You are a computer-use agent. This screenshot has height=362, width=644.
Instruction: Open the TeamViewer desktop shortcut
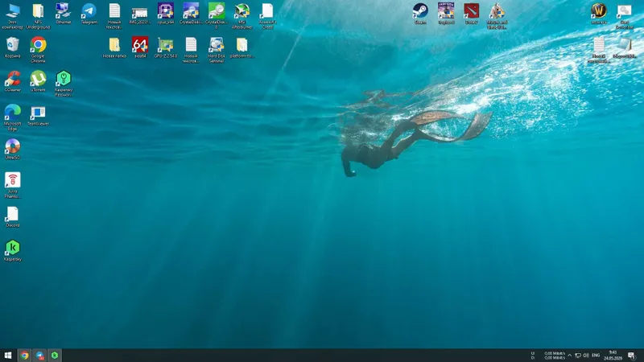tap(38, 115)
